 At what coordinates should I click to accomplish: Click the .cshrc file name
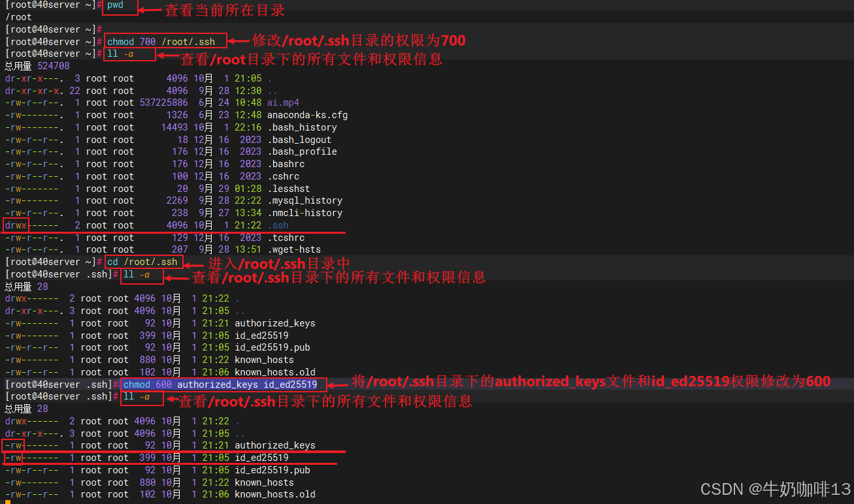pos(283,176)
